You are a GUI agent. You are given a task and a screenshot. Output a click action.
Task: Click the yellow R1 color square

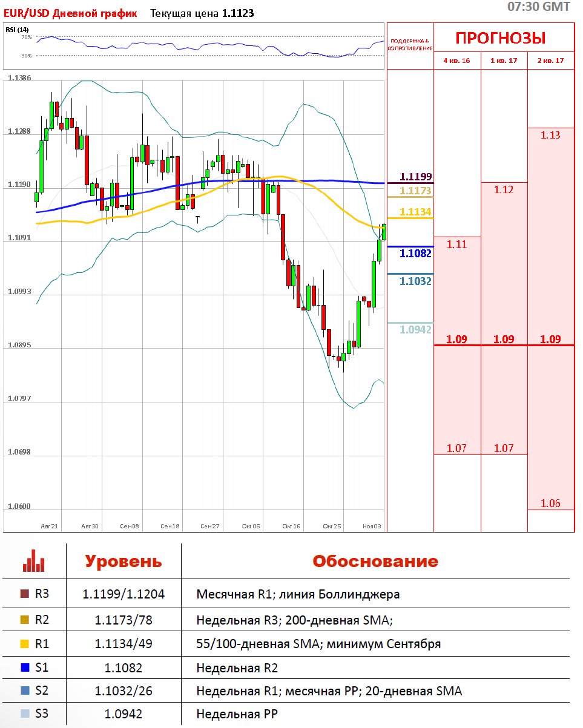coord(25,644)
